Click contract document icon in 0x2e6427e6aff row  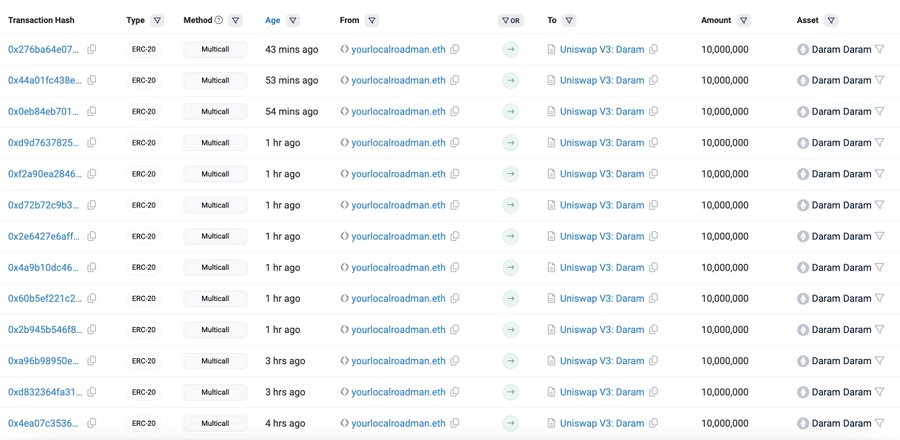point(552,236)
